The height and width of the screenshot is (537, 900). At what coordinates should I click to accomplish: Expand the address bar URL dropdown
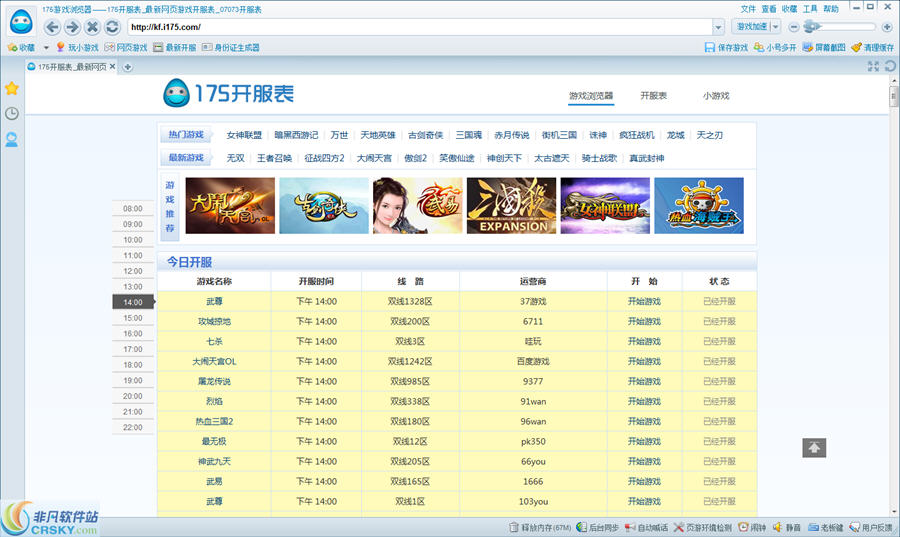[x=719, y=27]
